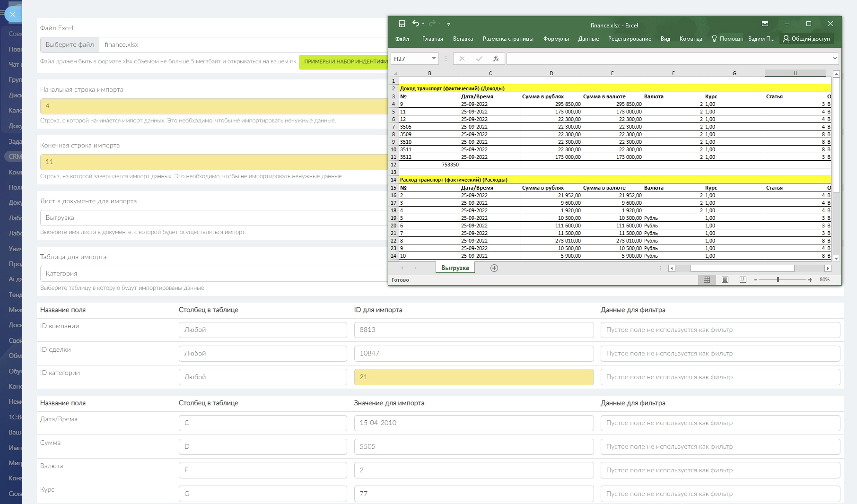857x504 pixels.
Task: Open the ID сделки column selector
Action: click(263, 354)
